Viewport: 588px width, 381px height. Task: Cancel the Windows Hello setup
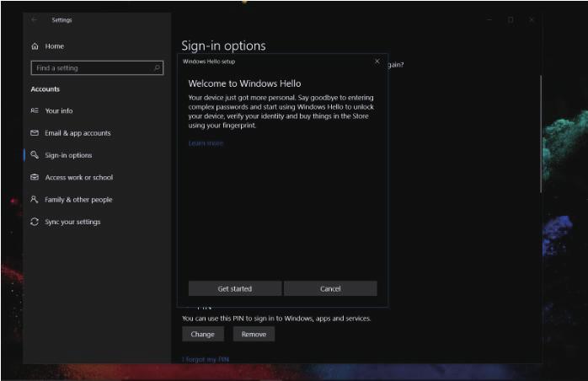(330, 288)
